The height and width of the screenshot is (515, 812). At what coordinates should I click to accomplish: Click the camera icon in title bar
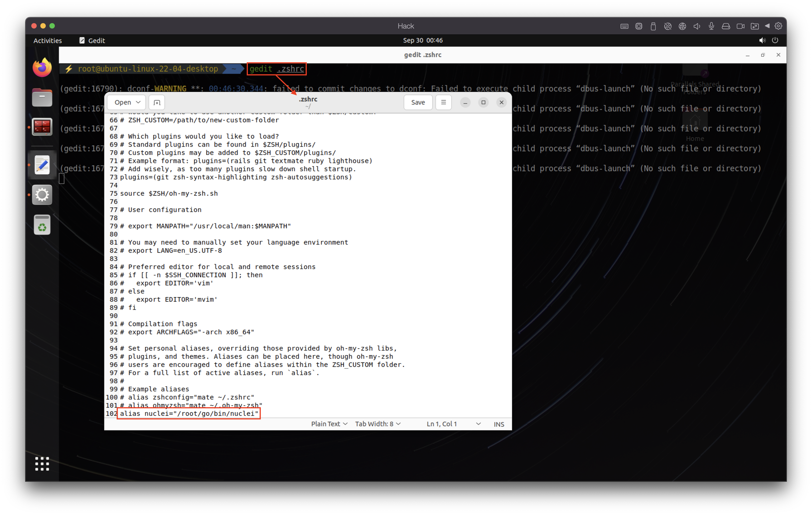point(740,26)
